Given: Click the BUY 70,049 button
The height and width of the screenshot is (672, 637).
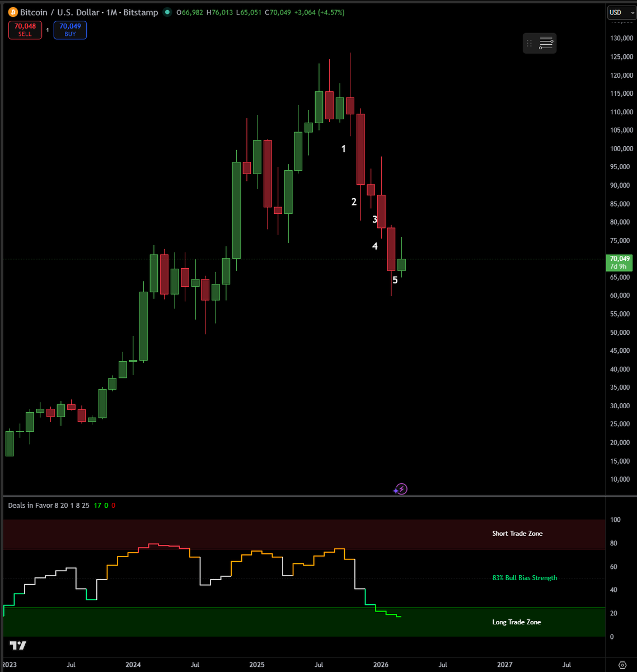Looking at the screenshot, I should pyautogui.click(x=70, y=30).
